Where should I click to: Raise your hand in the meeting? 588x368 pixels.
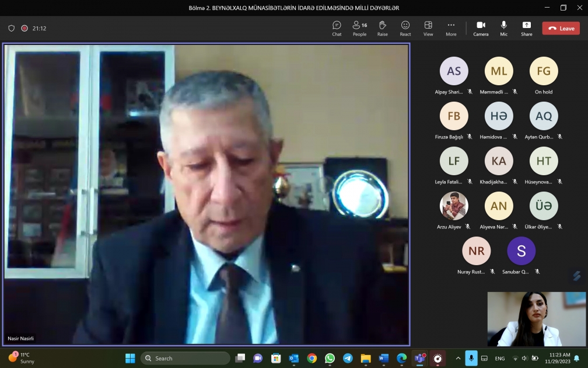pos(382,28)
